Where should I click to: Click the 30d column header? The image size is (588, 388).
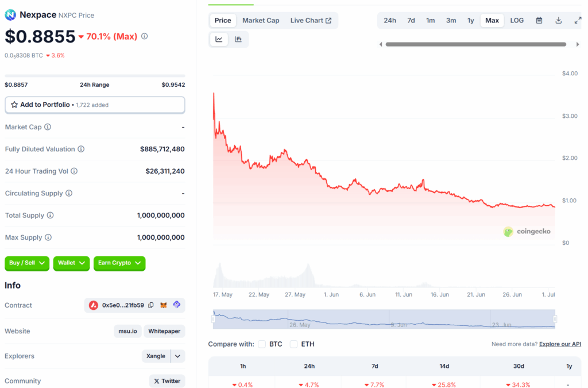(519, 366)
